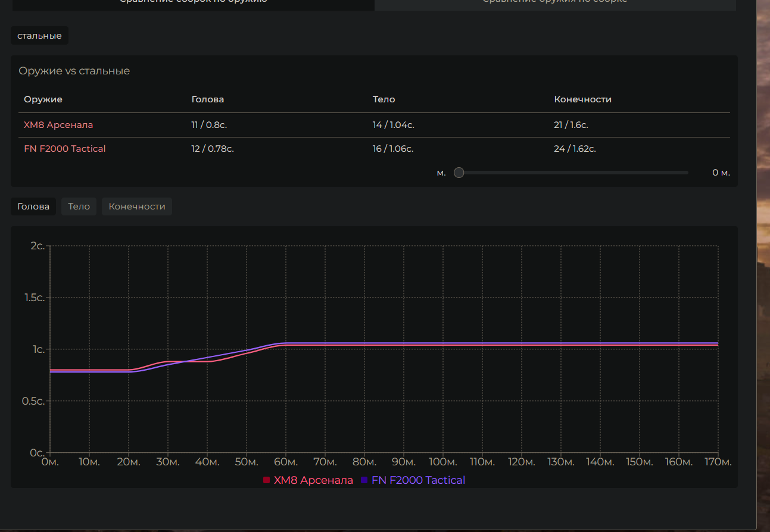Hide XM8 Арсенала series via legend label
Viewport: 770px width, 532px height.
[x=313, y=480]
